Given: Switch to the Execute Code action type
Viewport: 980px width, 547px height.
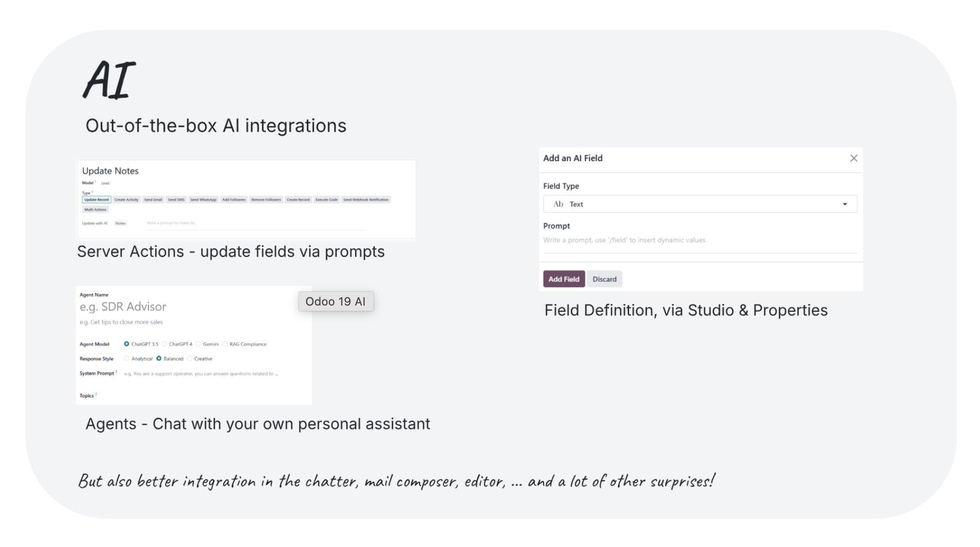Looking at the screenshot, I should 326,199.
